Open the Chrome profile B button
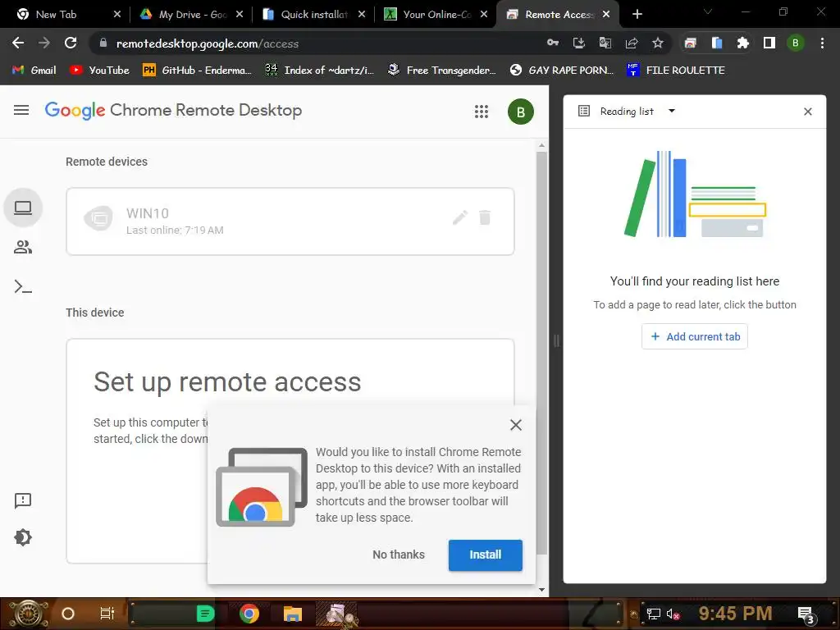 pos(796,43)
